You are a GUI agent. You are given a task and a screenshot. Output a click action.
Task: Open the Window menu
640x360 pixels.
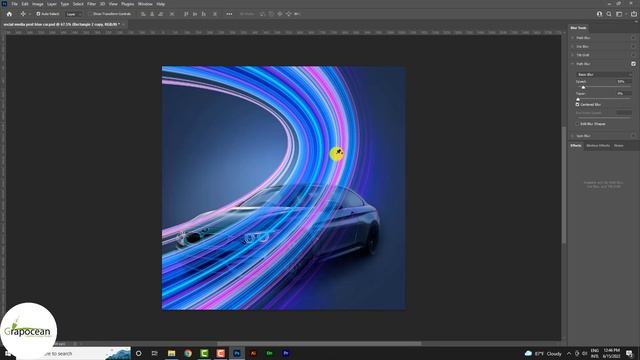[x=145, y=4]
